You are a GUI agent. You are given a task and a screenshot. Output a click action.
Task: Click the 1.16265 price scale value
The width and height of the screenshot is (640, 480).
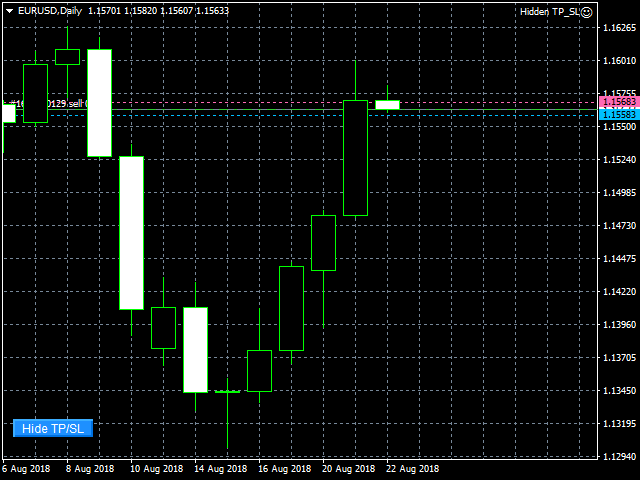click(619, 27)
